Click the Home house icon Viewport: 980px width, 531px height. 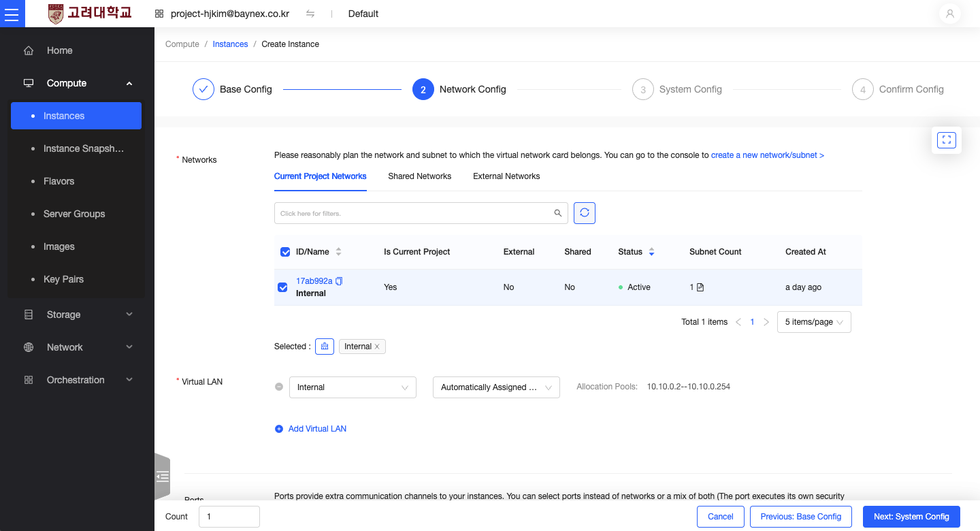pyautogui.click(x=29, y=50)
